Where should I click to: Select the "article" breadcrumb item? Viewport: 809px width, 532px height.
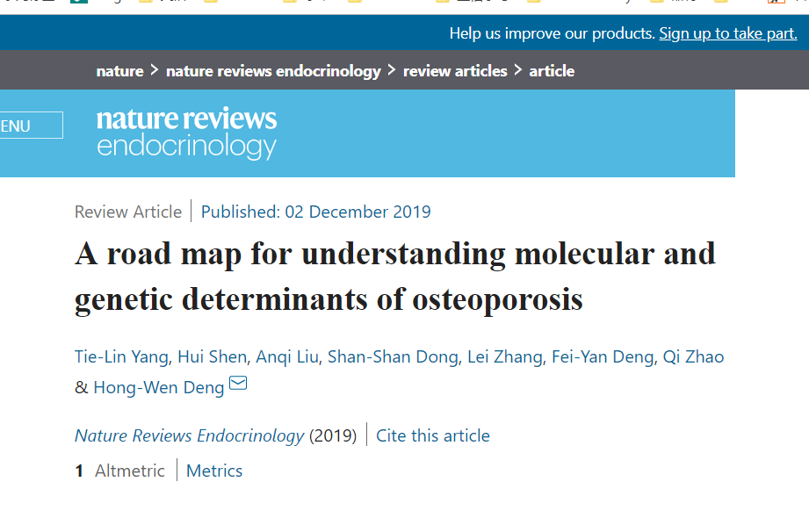pyautogui.click(x=552, y=71)
